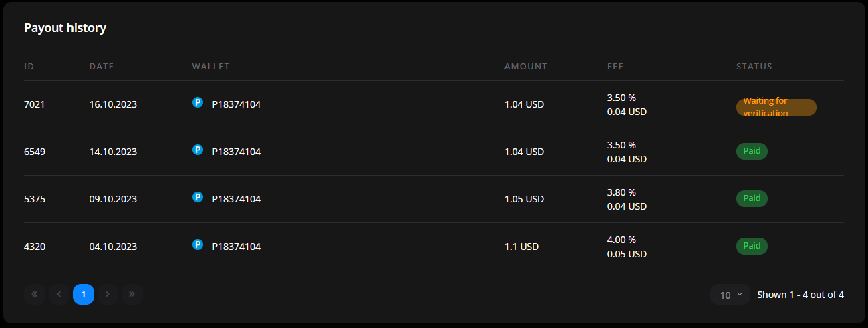Viewport: 868px width, 328px height.
Task: Click Paid badge for payout 5375
Action: point(752,198)
